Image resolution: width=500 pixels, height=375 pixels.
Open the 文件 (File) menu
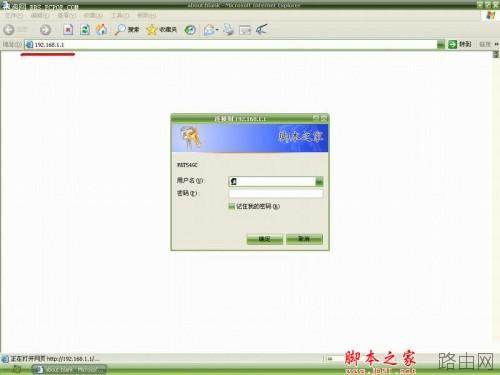pos(14,15)
